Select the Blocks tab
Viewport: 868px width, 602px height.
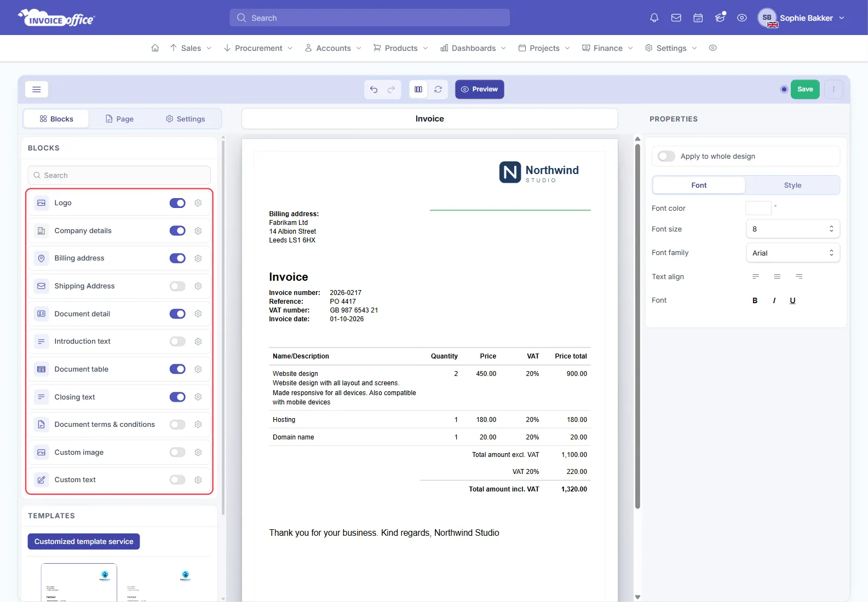pyautogui.click(x=56, y=119)
